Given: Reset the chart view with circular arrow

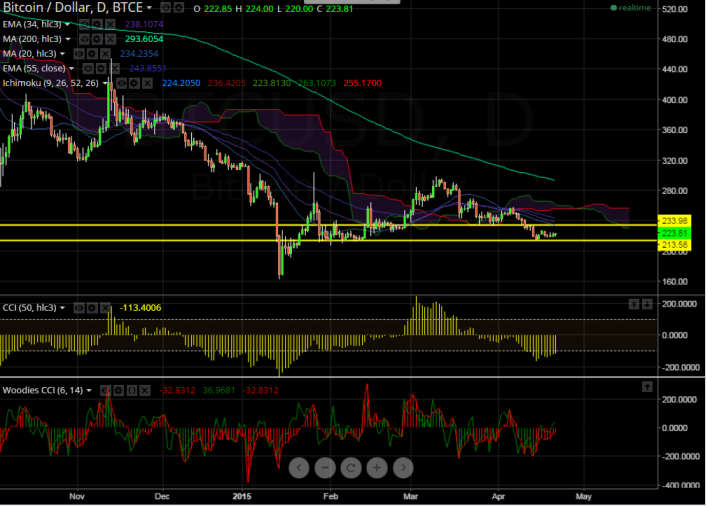Looking at the screenshot, I should pyautogui.click(x=351, y=468).
